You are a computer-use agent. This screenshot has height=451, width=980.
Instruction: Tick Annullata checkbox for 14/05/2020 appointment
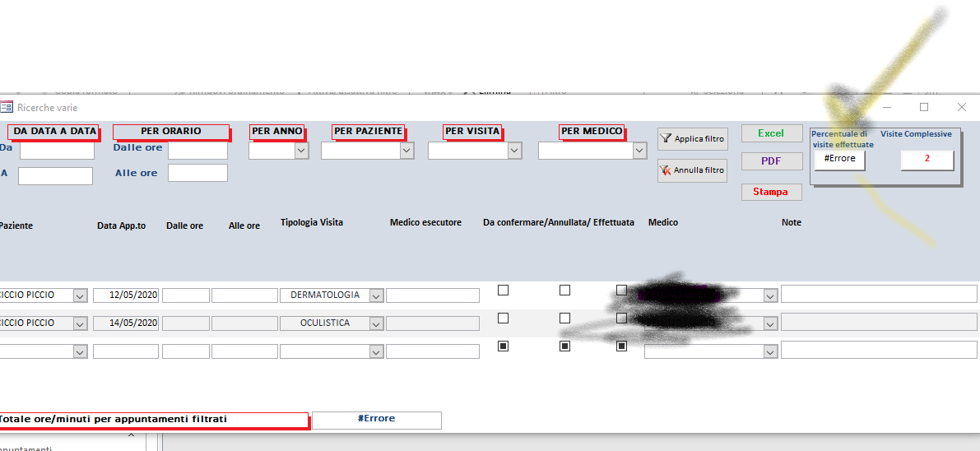tap(564, 318)
